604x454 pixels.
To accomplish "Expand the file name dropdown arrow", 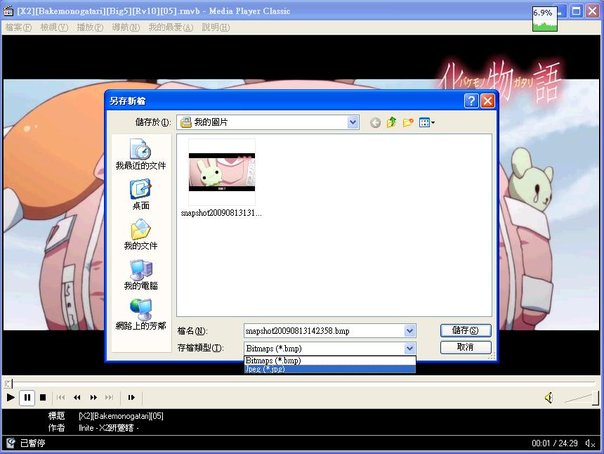I will tap(410, 331).
